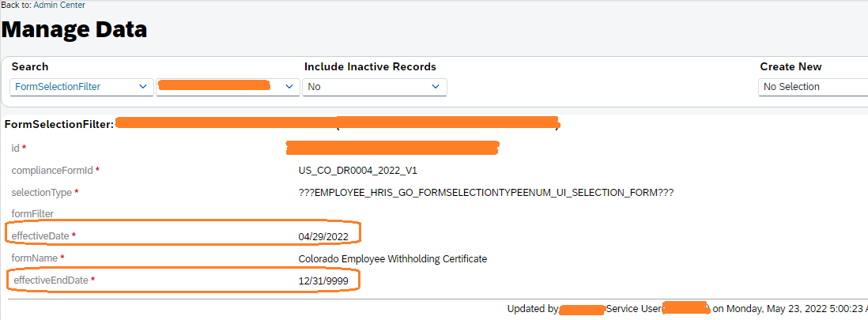
Task: Click the effectiveEndDate value 12/31/9999
Action: [x=323, y=281]
